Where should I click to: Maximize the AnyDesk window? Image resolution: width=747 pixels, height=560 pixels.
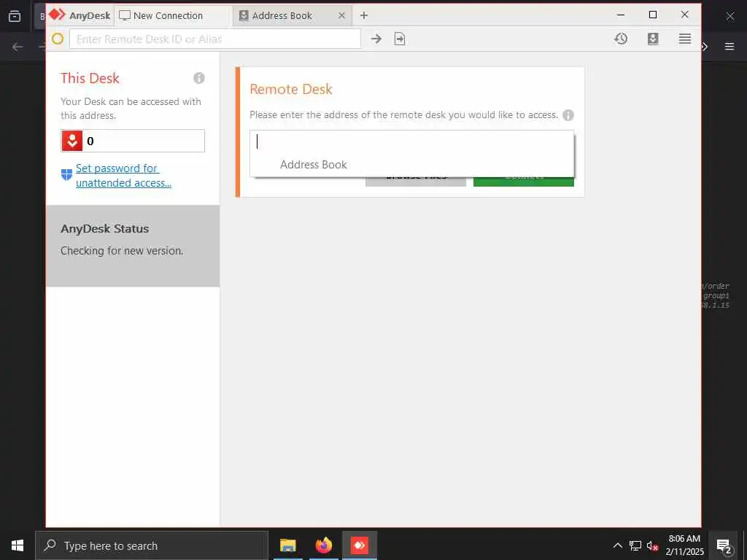(653, 15)
